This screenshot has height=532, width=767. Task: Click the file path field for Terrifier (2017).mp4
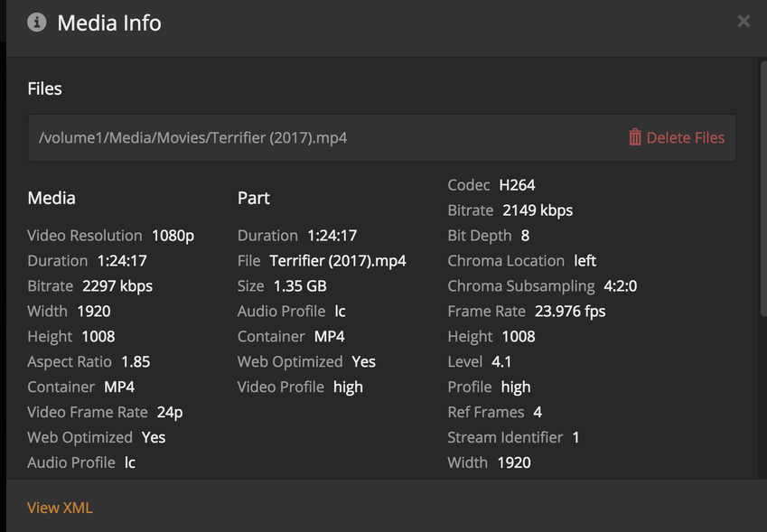(316, 138)
